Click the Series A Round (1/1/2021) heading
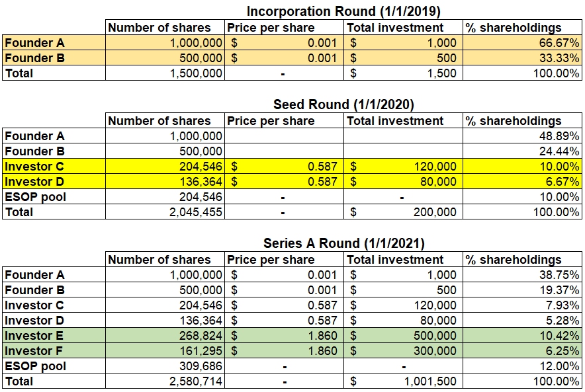 tap(343, 243)
